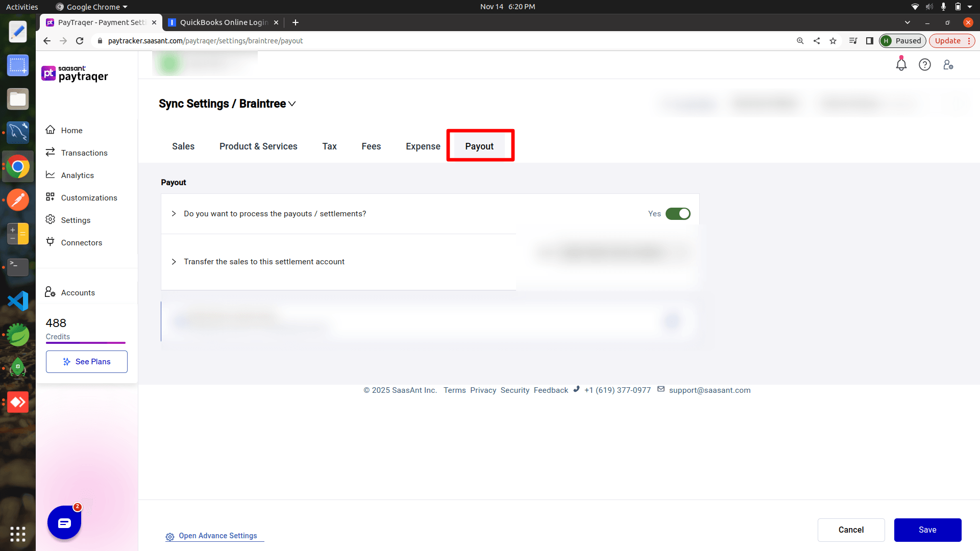
Task: Bookmark the page with the star icon
Action: [x=833, y=40]
